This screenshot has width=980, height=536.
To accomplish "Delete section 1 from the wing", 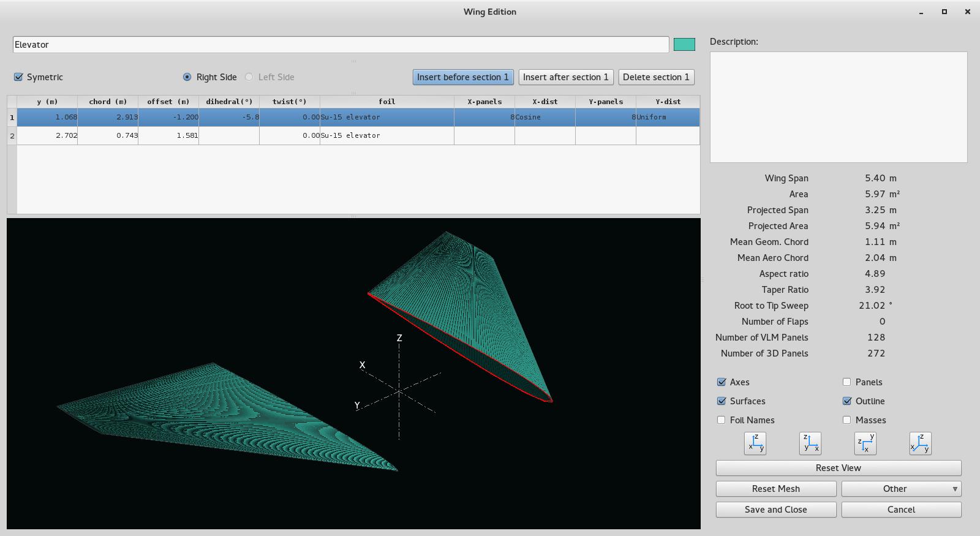I will [656, 77].
